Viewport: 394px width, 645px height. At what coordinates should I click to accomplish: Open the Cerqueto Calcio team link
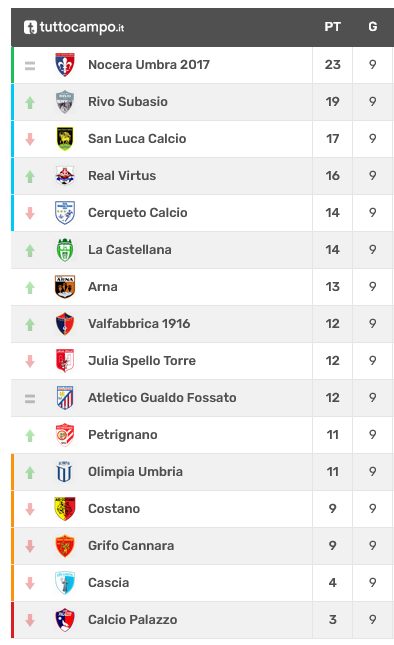[138, 213]
